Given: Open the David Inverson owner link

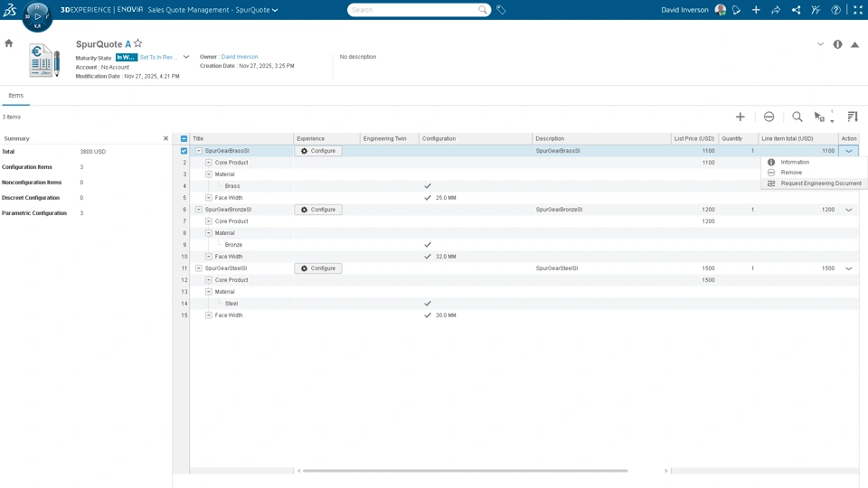Looking at the screenshot, I should 239,56.
